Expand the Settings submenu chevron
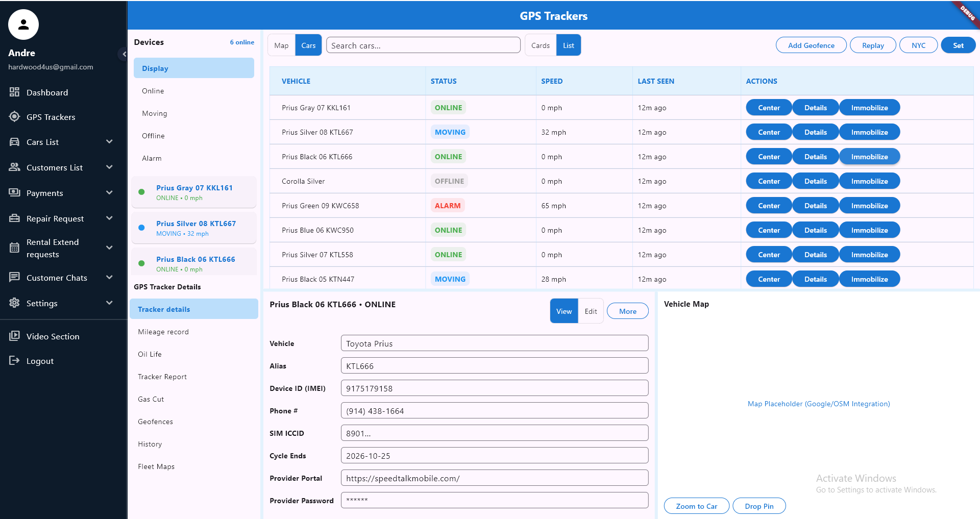 click(x=109, y=303)
